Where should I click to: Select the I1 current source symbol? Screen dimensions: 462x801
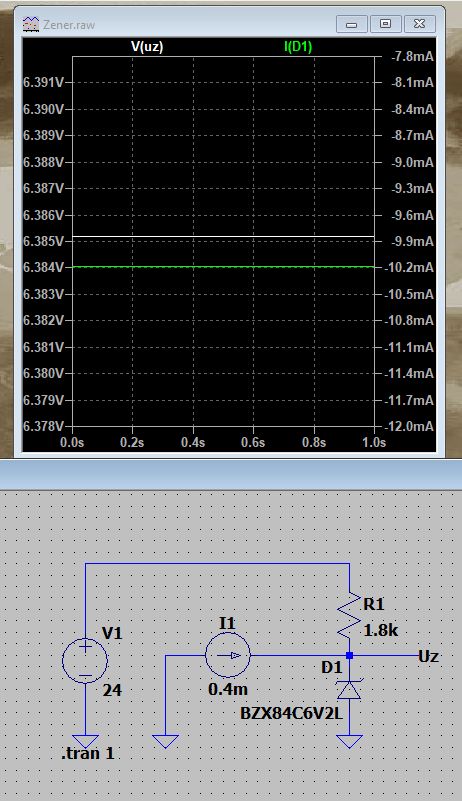coord(228,655)
